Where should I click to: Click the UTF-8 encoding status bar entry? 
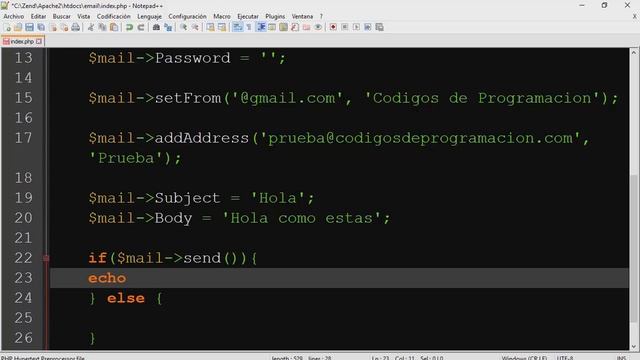tap(565, 358)
